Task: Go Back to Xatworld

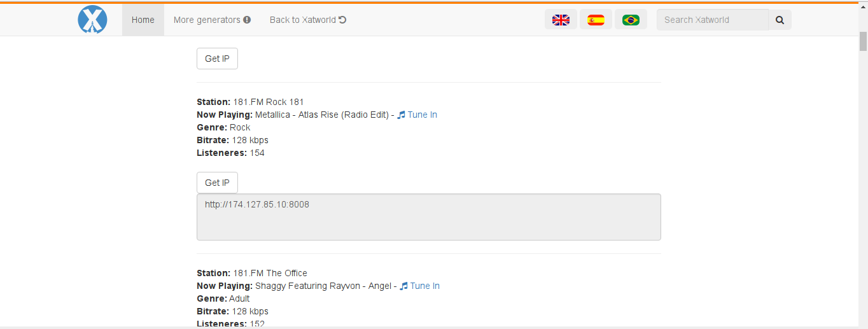Action: (302, 20)
